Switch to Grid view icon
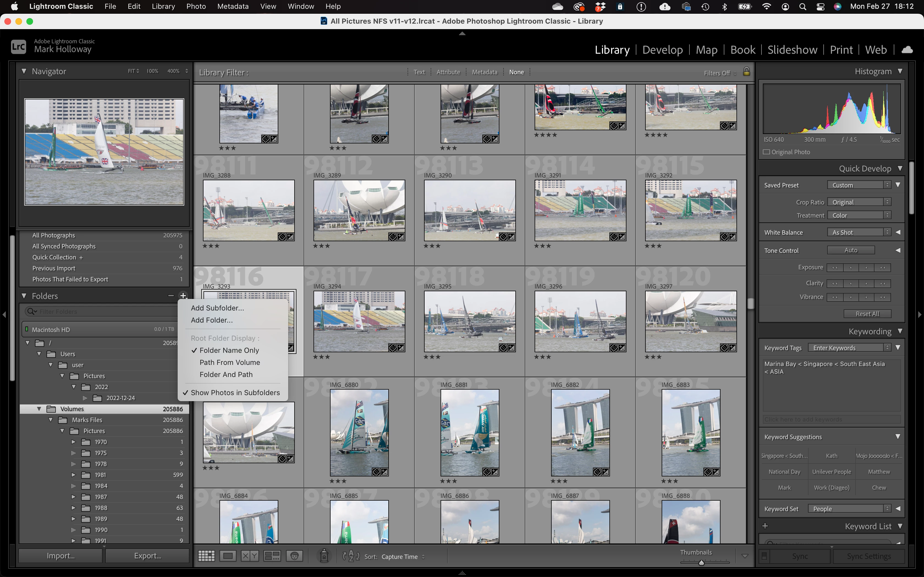Viewport: 924px width, 577px height. tap(206, 556)
